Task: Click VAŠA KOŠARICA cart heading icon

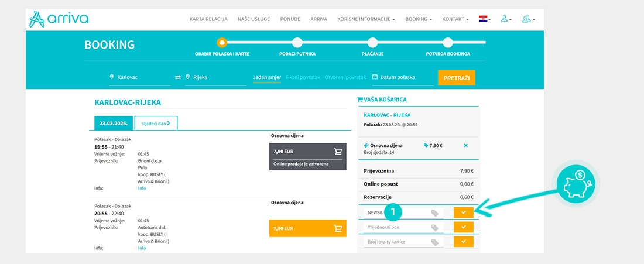Action: [x=360, y=100]
